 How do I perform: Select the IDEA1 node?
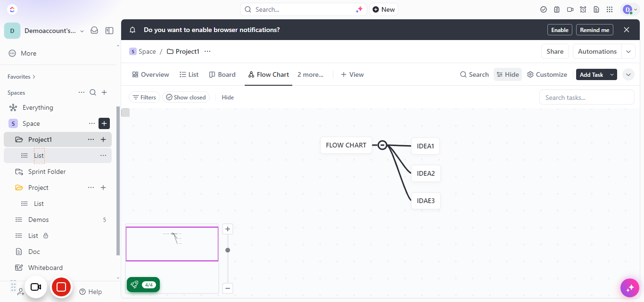pos(425,146)
